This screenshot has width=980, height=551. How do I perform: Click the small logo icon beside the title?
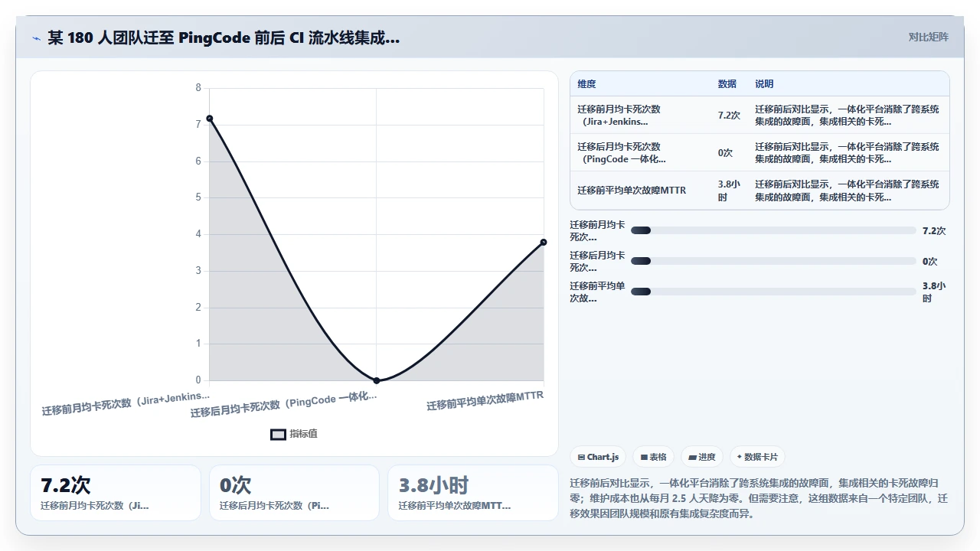point(36,38)
